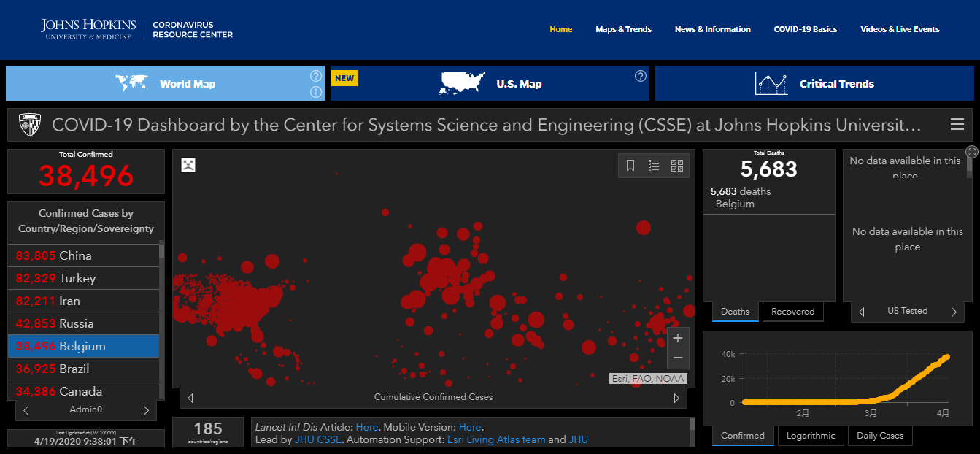Expand the US Tested panel to fullscreen

click(971, 152)
